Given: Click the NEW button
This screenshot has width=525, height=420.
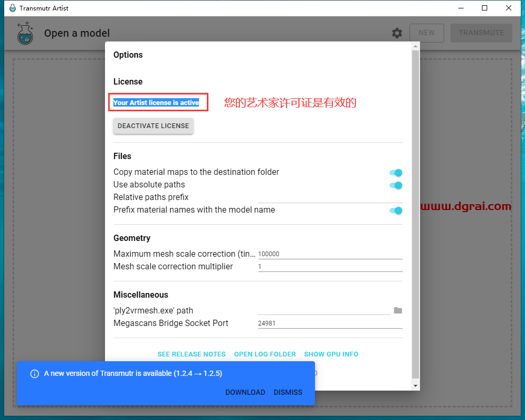Looking at the screenshot, I should tap(426, 33).
